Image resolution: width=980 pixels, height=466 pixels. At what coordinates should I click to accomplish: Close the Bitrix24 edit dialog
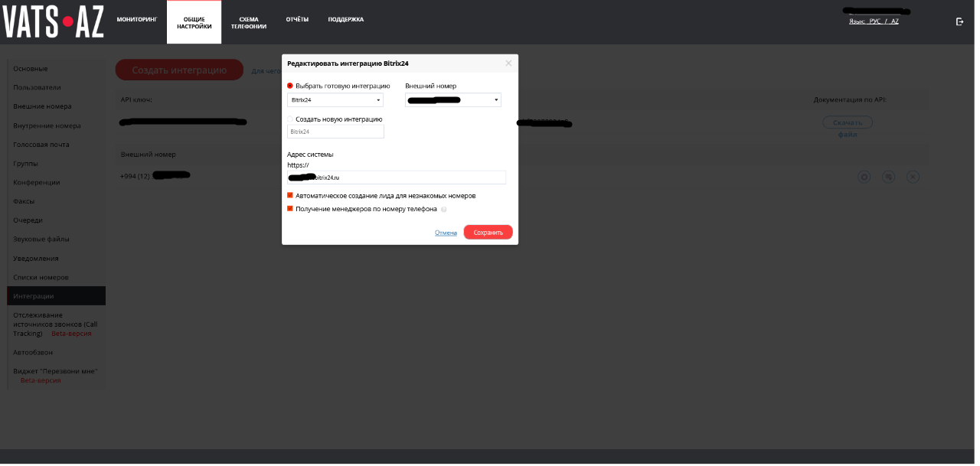coord(508,64)
